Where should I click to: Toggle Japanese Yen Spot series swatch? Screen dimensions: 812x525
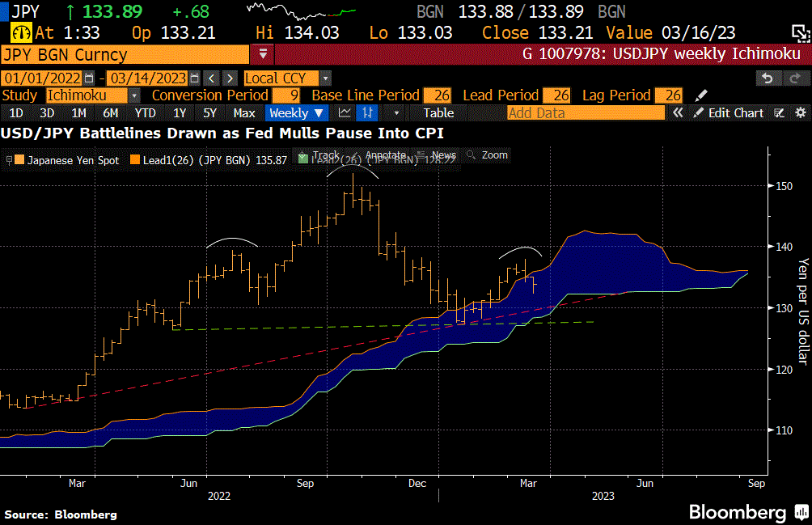point(19,160)
